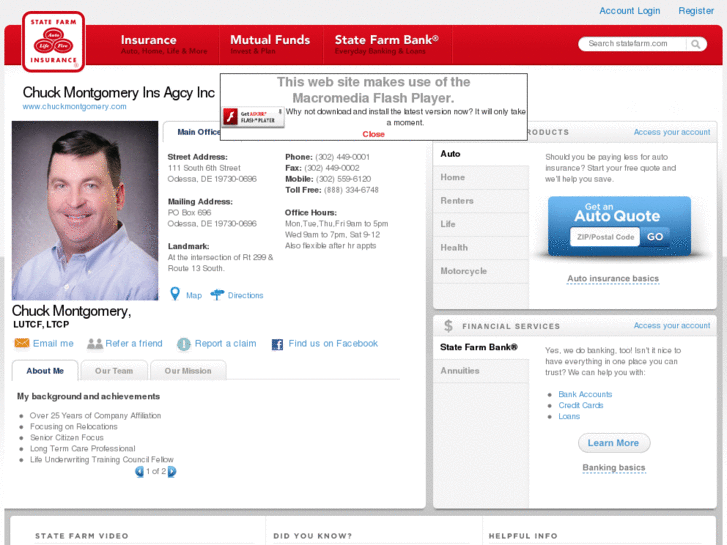The height and width of the screenshot is (545, 727).
Task: Select the Motorcycle product tab
Action: [481, 271]
